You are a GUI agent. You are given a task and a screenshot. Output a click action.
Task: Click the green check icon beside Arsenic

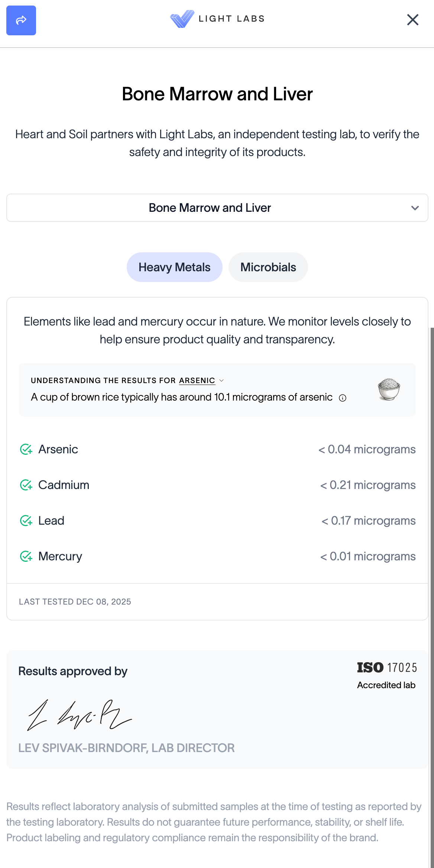(26, 450)
